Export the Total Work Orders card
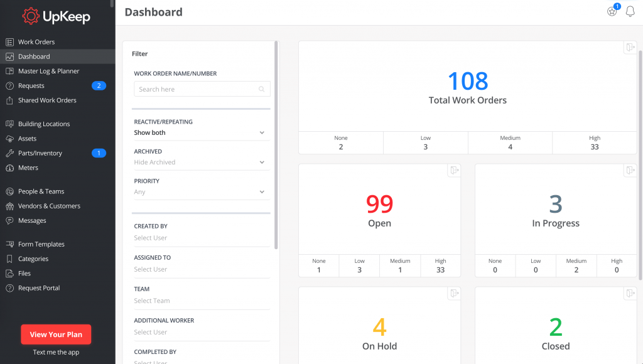This screenshot has width=643, height=364. pyautogui.click(x=630, y=47)
